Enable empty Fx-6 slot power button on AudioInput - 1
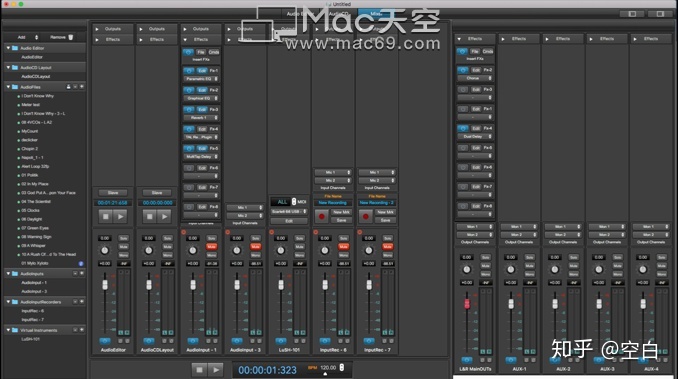 pyautogui.click(x=189, y=168)
